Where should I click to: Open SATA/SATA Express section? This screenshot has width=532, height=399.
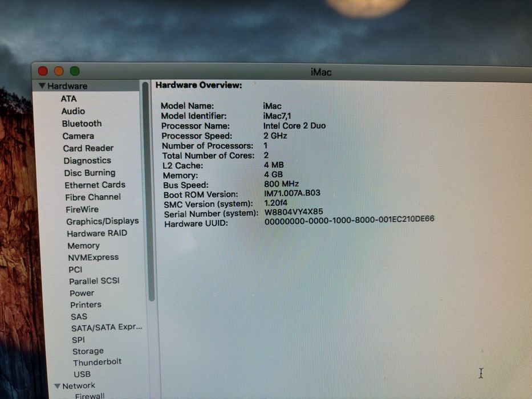click(107, 328)
